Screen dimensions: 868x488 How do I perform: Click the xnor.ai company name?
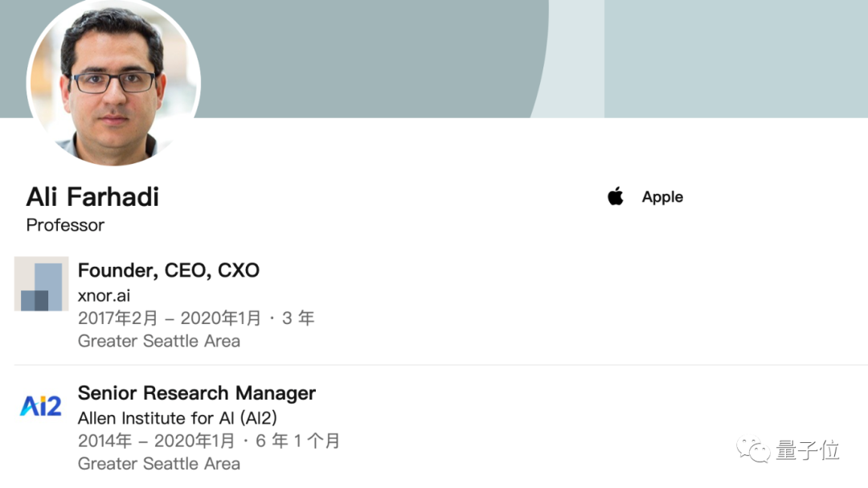(104, 295)
